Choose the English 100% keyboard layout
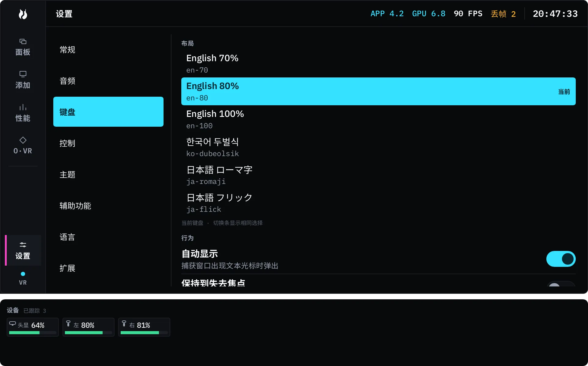Viewport: 588px width, 366px height. [378, 119]
